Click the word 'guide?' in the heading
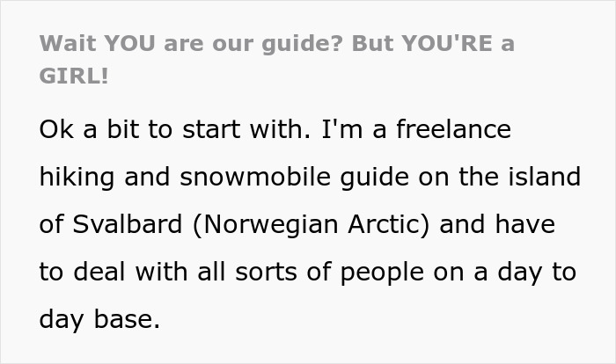The width and height of the screenshot is (616, 364). [x=303, y=44]
